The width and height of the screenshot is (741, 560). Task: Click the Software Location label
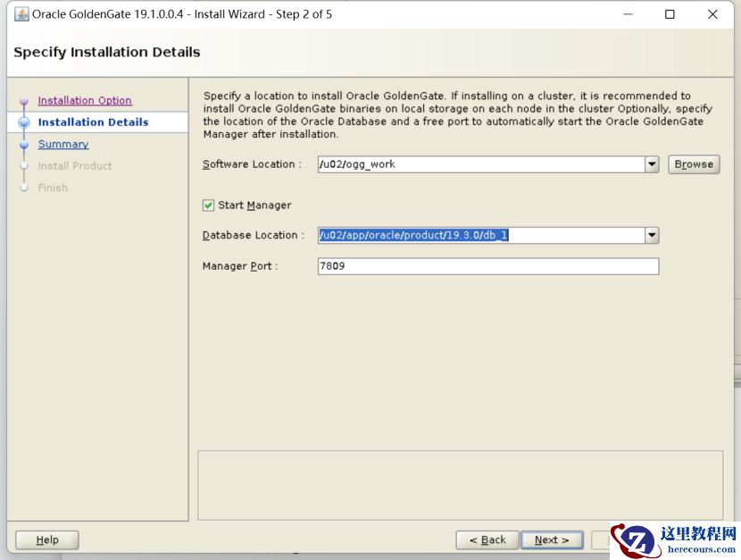pyautogui.click(x=252, y=164)
